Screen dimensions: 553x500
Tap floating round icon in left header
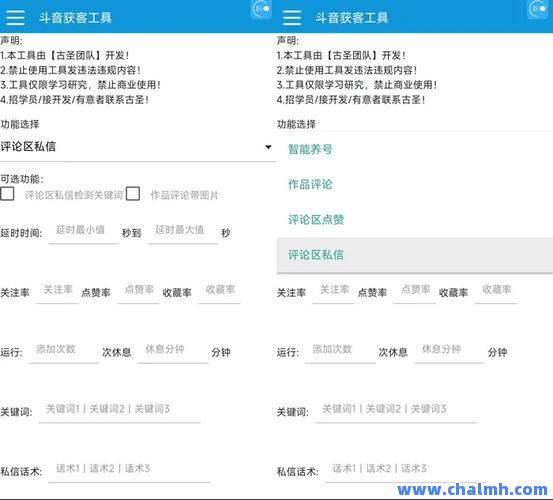261,9
